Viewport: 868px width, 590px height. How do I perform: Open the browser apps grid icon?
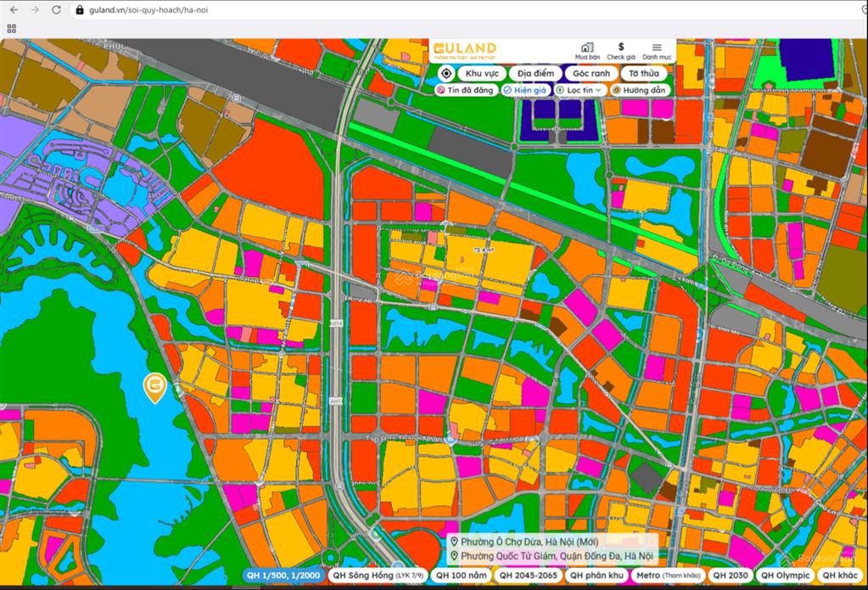12,29
